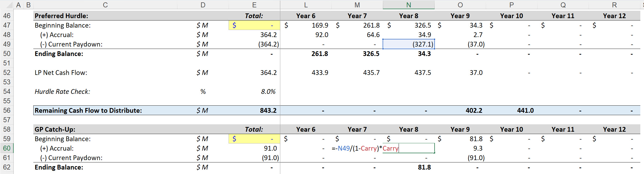
Task: Select total paydown (364.2)
Action: (268, 44)
